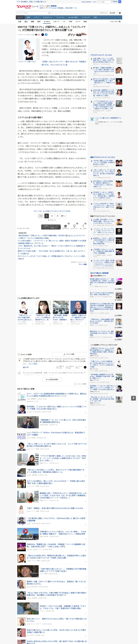Image resolution: width=138 pixels, height=644 pixels.
Task: Click the back-to-top arrow button
Action: click(133, 398)
